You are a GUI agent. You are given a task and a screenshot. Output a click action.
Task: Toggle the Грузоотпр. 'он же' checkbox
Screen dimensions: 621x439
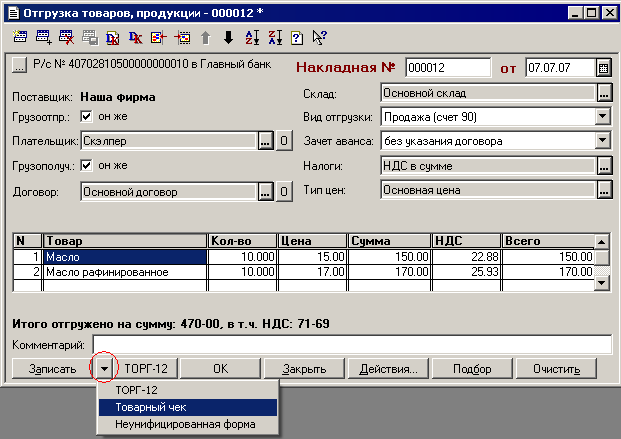click(x=85, y=116)
